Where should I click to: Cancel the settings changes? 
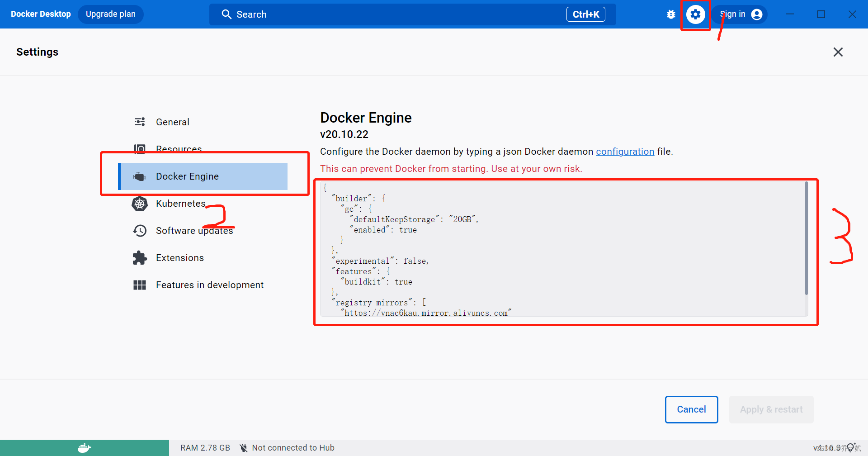[691, 409]
